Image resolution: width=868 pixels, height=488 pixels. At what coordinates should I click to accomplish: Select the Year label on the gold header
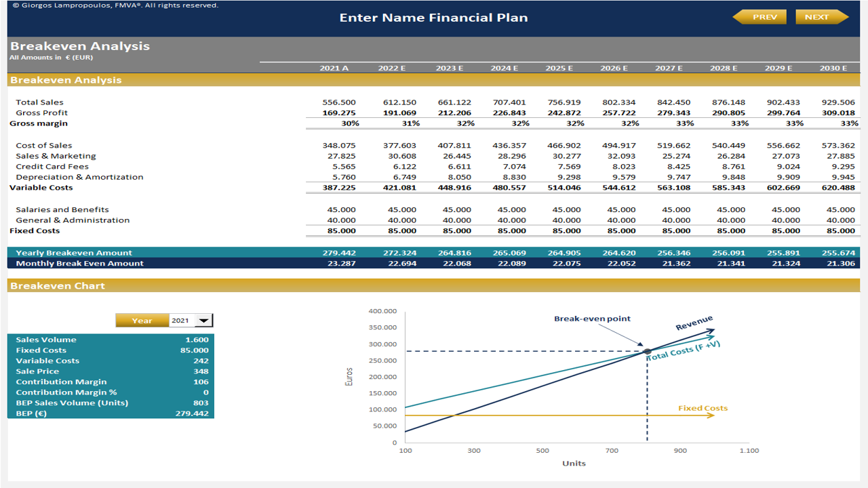(x=142, y=320)
